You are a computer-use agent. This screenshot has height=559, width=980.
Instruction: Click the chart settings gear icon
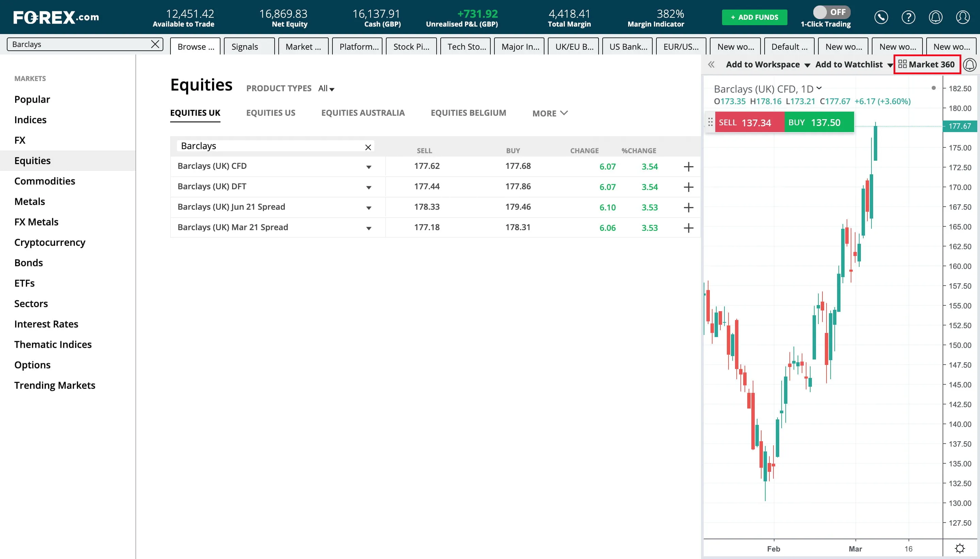(x=961, y=548)
